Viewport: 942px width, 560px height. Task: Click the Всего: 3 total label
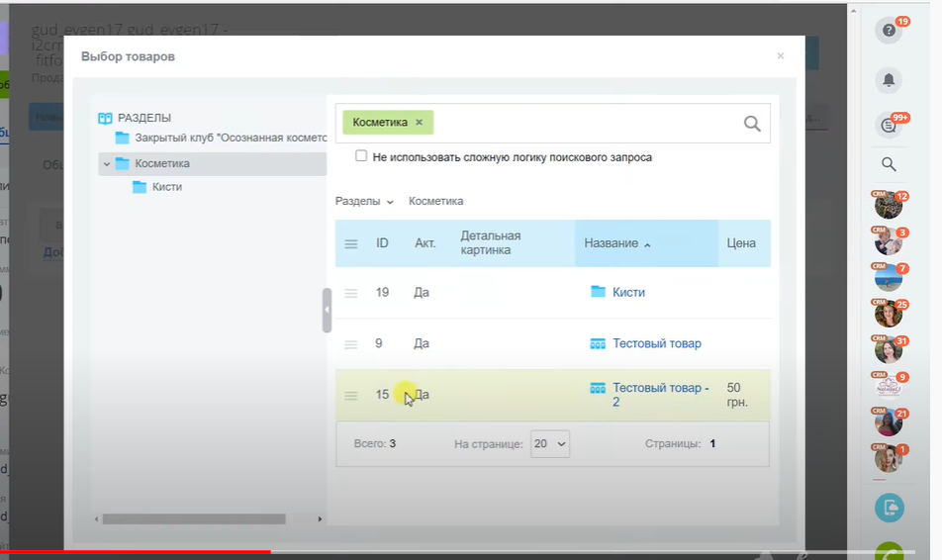point(375,444)
